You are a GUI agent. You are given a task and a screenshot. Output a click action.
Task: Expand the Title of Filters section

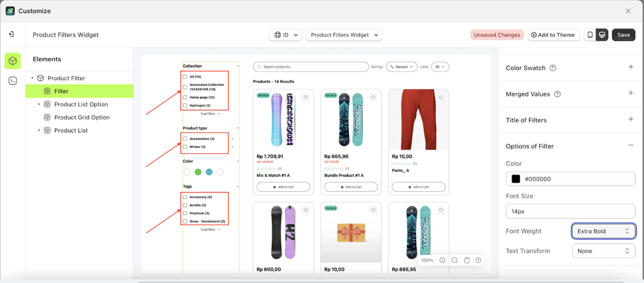click(631, 119)
